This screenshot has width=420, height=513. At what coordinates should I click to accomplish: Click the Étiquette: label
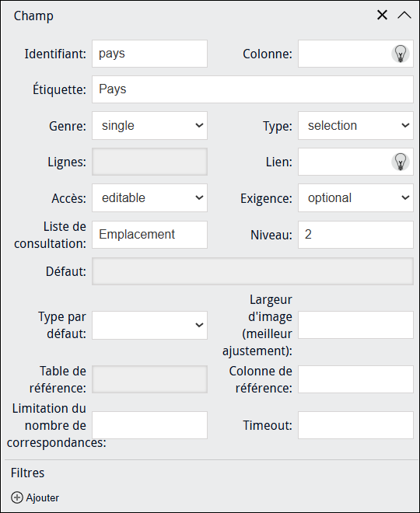[59, 89]
